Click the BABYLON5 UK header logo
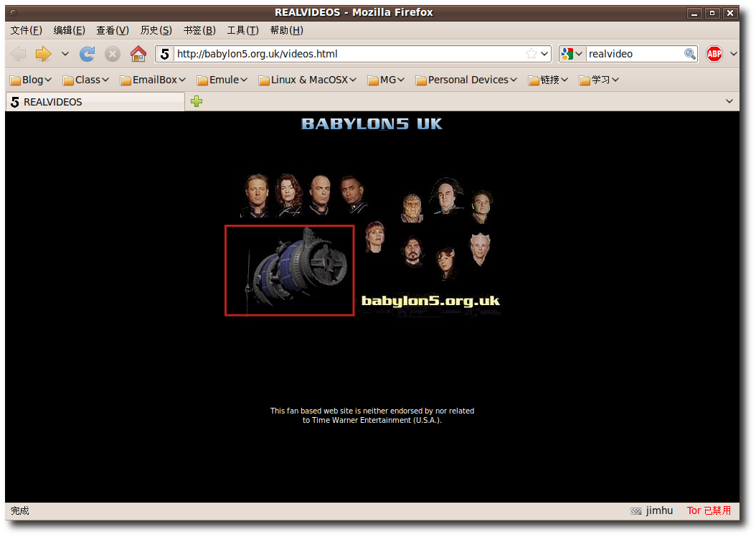 point(372,124)
